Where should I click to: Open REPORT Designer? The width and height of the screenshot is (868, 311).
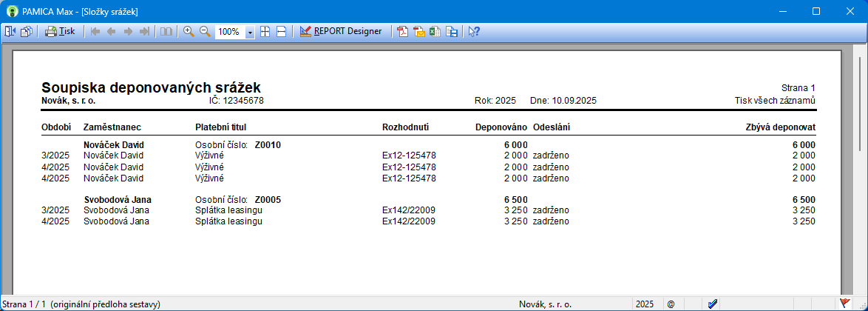(341, 32)
